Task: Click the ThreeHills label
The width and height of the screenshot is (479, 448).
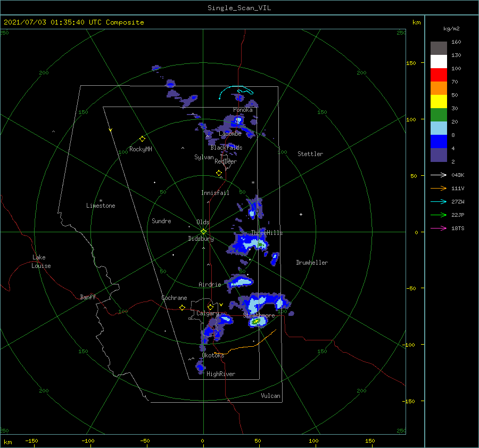Action: 267,233
